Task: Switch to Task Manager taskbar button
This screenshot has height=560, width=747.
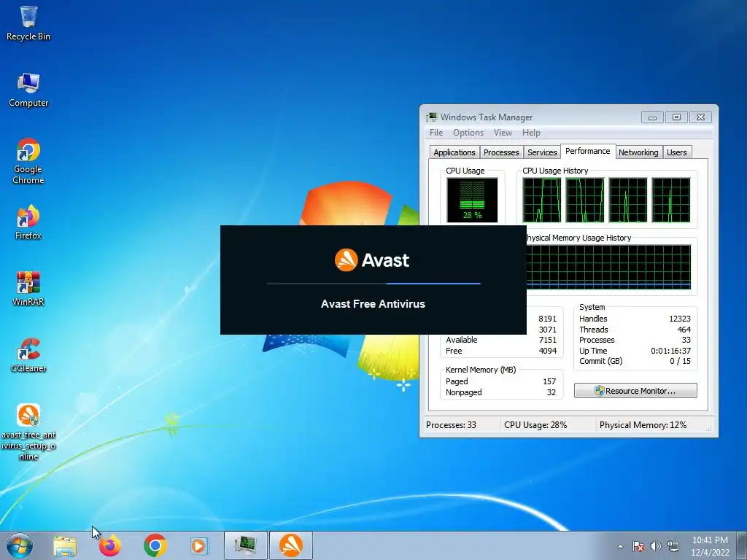Action: coord(245,545)
